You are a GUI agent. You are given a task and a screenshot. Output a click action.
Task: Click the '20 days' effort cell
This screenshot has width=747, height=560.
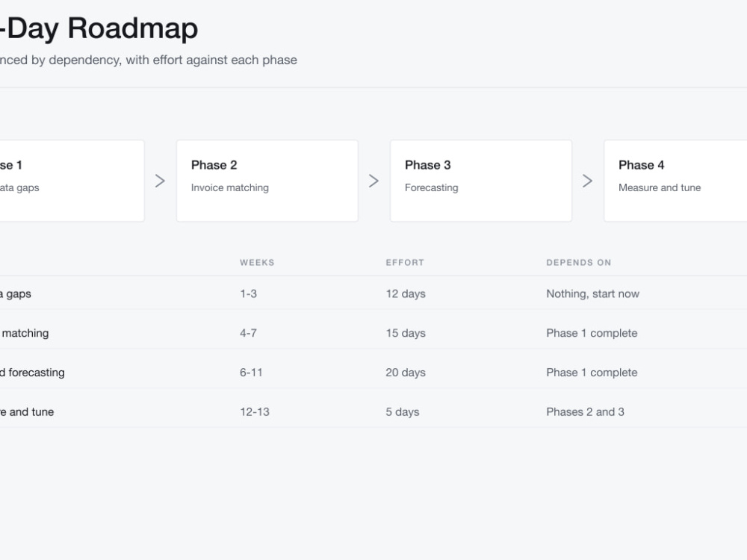pos(406,373)
